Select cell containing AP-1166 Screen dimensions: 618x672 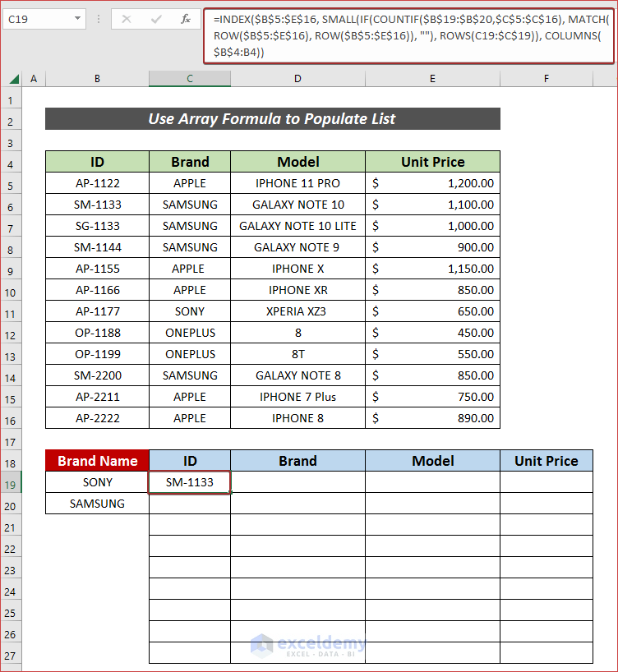pos(97,290)
